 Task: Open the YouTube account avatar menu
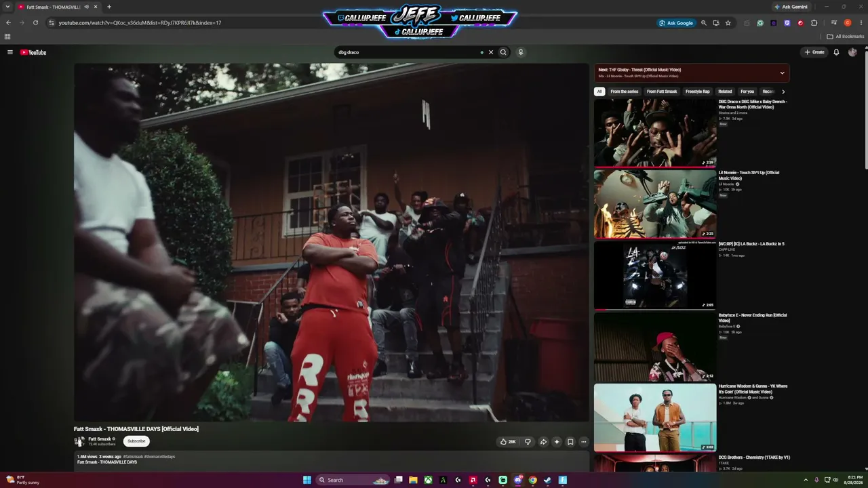tap(852, 52)
